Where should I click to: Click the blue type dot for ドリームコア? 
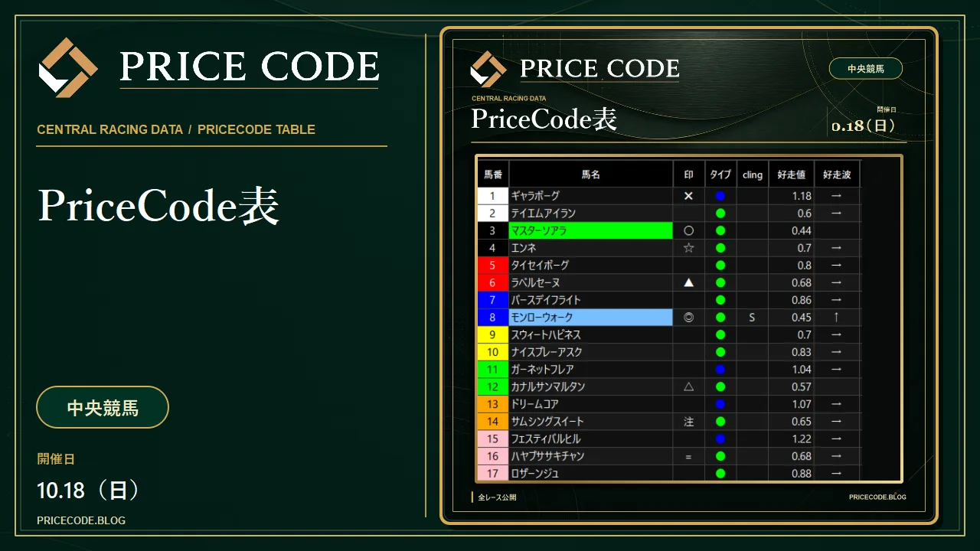720,404
